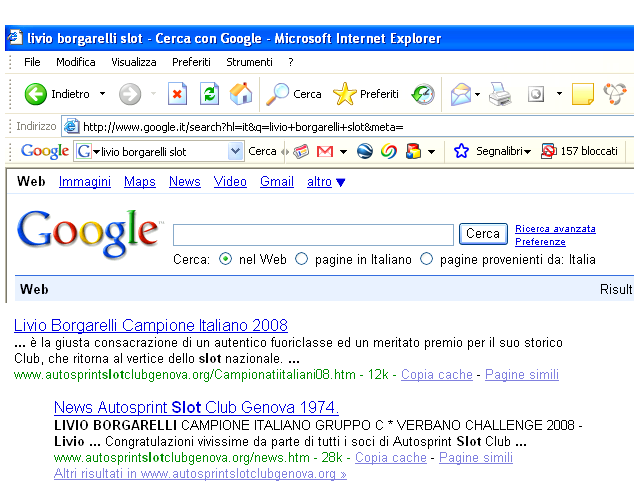Click the yellow note icon in toolbar
The width and height of the screenshot is (634, 500).
583,94
